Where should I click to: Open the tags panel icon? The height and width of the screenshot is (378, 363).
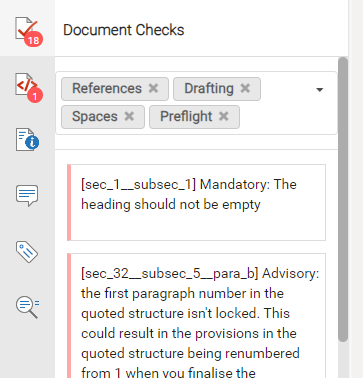[27, 252]
